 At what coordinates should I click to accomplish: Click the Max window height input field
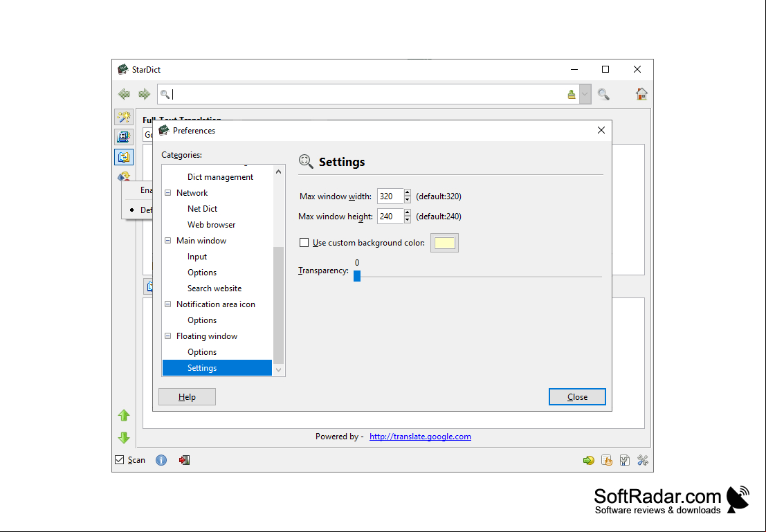coord(390,217)
